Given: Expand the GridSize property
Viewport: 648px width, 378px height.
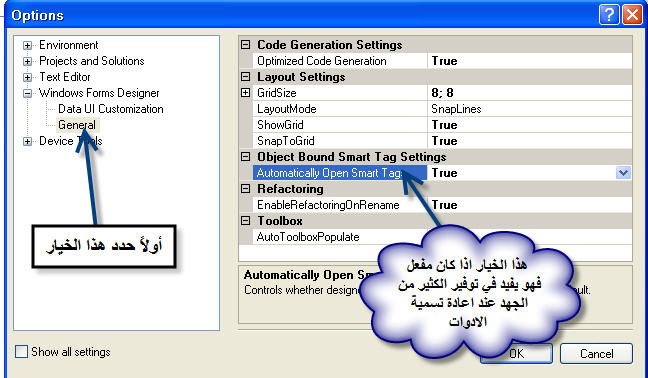Looking at the screenshot, I should tap(245, 93).
